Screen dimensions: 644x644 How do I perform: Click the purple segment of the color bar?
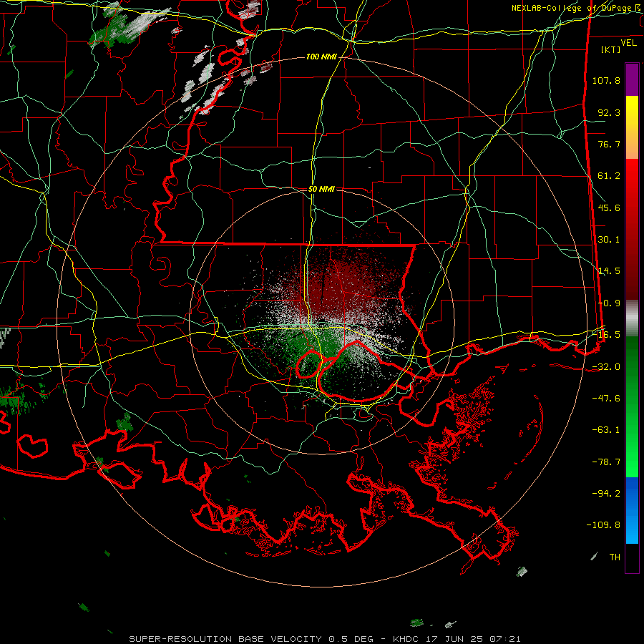(x=632, y=79)
